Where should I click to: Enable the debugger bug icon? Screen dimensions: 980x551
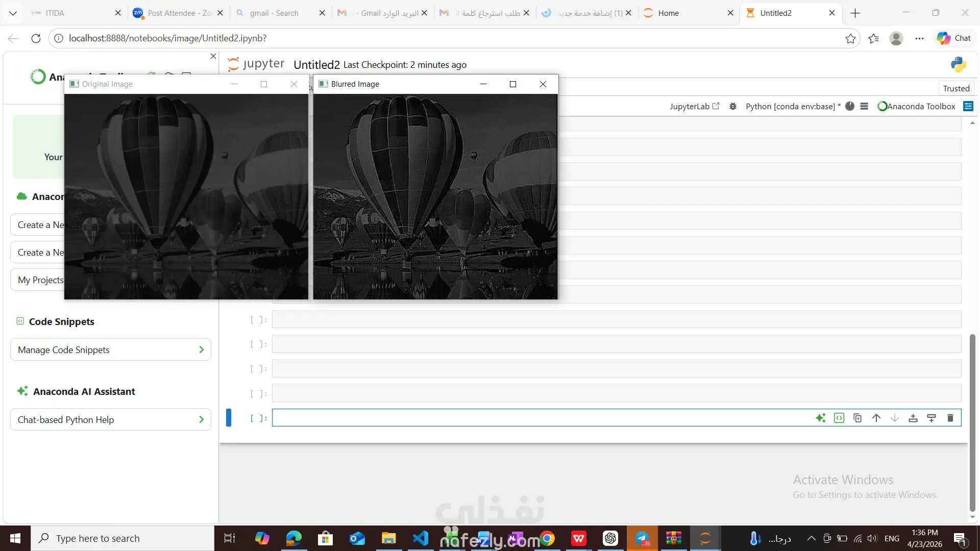pos(733,106)
